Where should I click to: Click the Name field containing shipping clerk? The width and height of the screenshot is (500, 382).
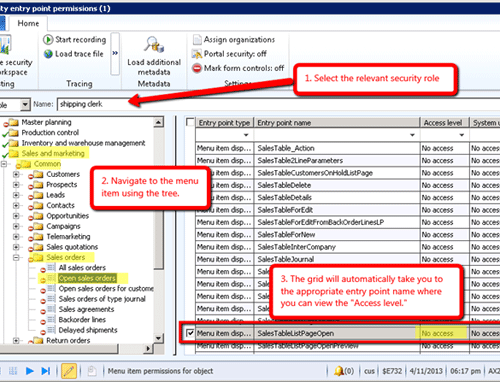pyautogui.click(x=278, y=104)
